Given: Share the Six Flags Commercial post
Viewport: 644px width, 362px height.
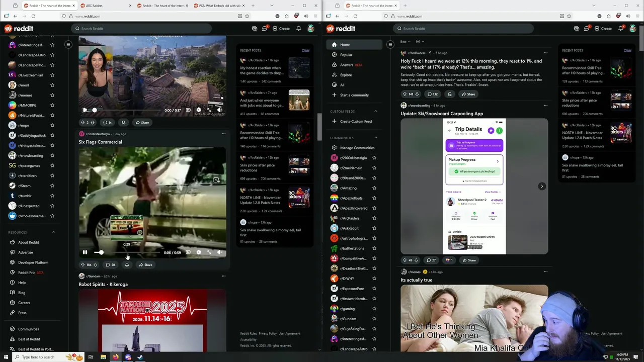Looking at the screenshot, I should pos(145,264).
